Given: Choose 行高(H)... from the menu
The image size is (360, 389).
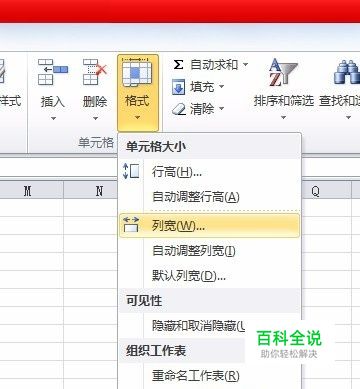Looking at the screenshot, I should pos(210,172).
